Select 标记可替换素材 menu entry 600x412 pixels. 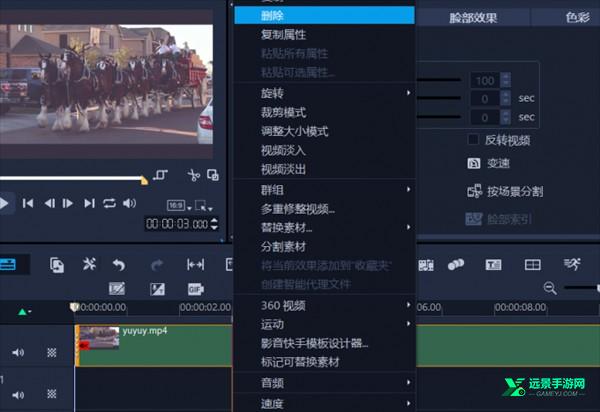coord(324,362)
